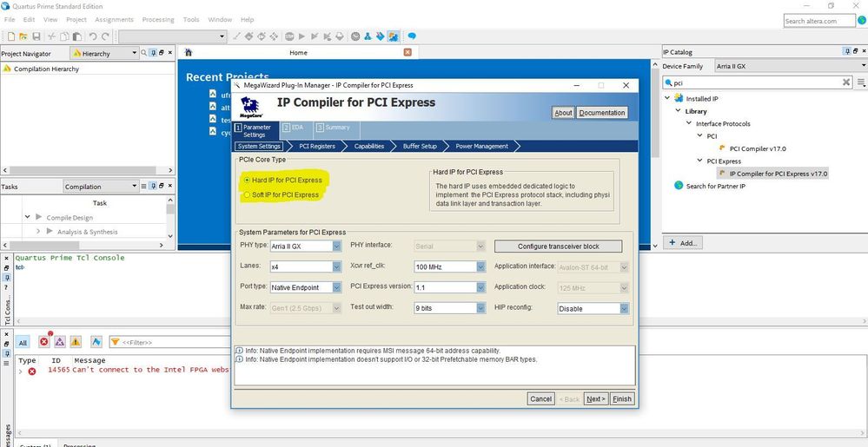Open the Documentation button
Image resolution: width=868 pixels, height=447 pixels.
click(602, 112)
